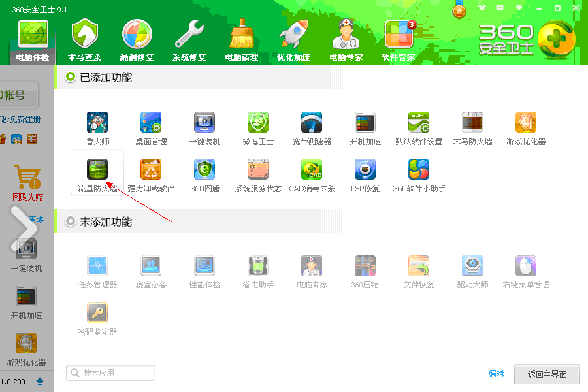Image resolution: width=588 pixels, height=392 pixels.
Task: Open 游戏优化器 in the added functions grid
Action: point(526,129)
